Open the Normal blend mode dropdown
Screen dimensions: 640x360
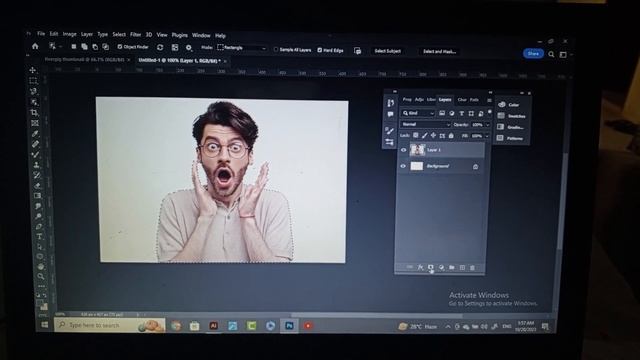(425, 124)
